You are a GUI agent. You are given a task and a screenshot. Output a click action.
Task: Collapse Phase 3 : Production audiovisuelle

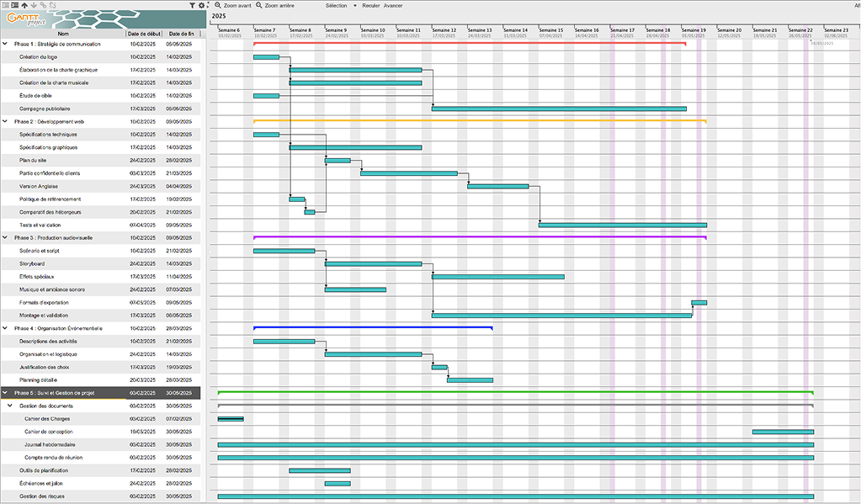coord(5,238)
